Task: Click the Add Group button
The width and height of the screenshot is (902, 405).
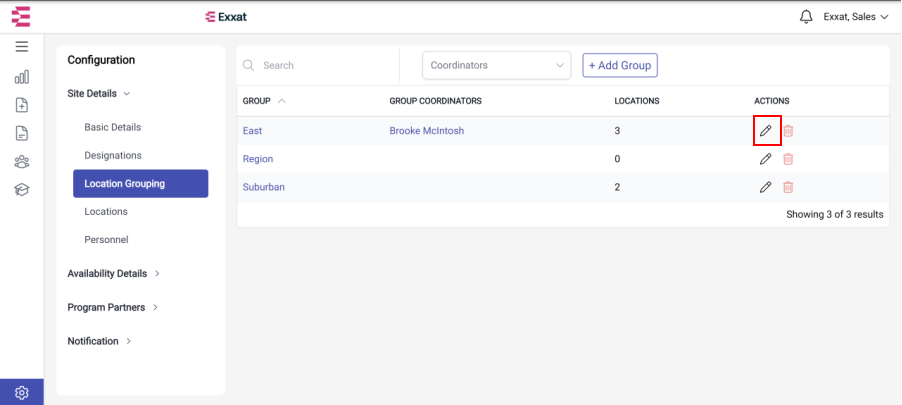Action: (620, 65)
